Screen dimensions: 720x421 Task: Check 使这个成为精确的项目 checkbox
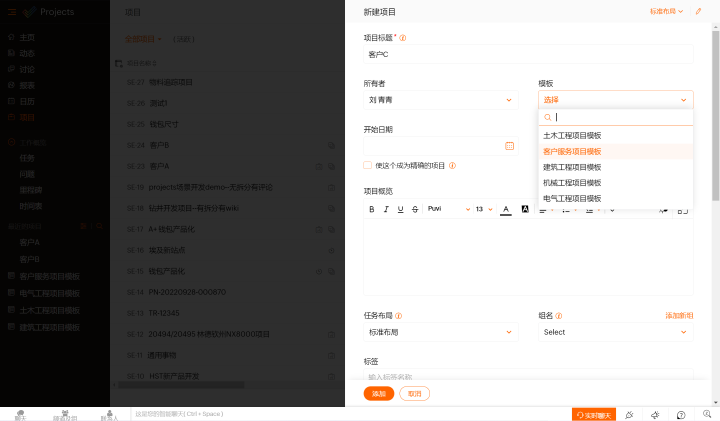[x=367, y=165]
